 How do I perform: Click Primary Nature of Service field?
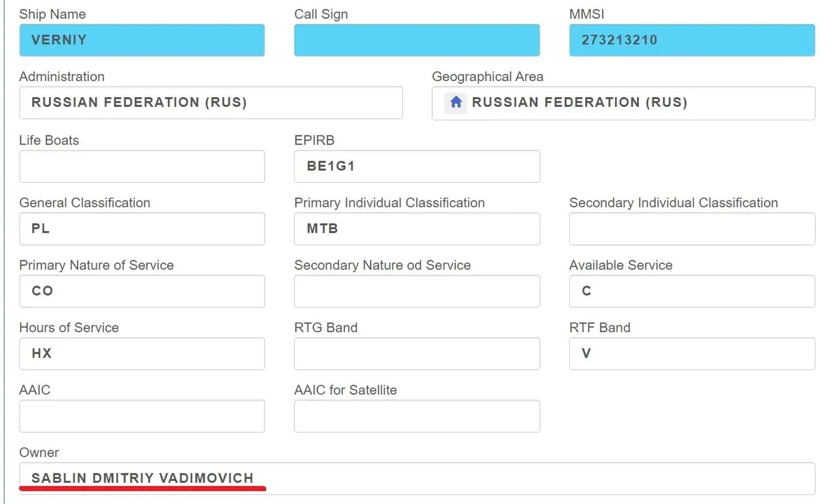pos(142,291)
